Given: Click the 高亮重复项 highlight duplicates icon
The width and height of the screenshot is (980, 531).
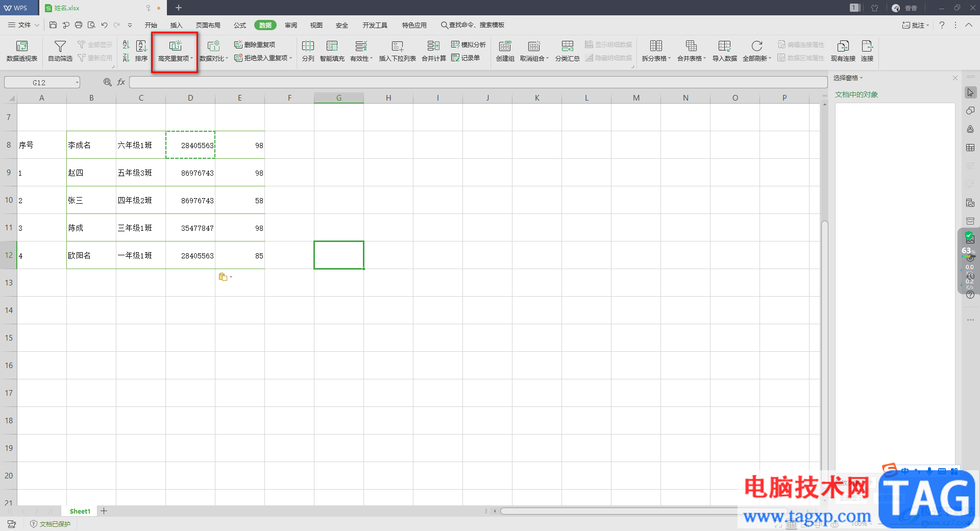Looking at the screenshot, I should [175, 46].
